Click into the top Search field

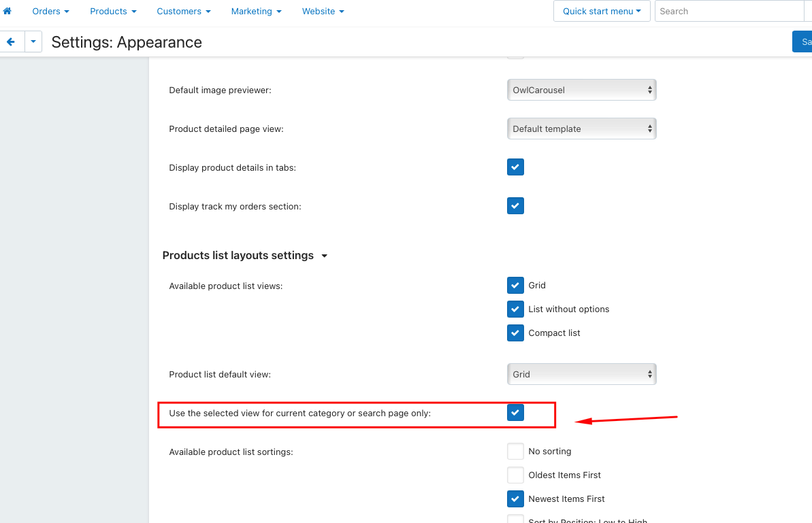(728, 11)
